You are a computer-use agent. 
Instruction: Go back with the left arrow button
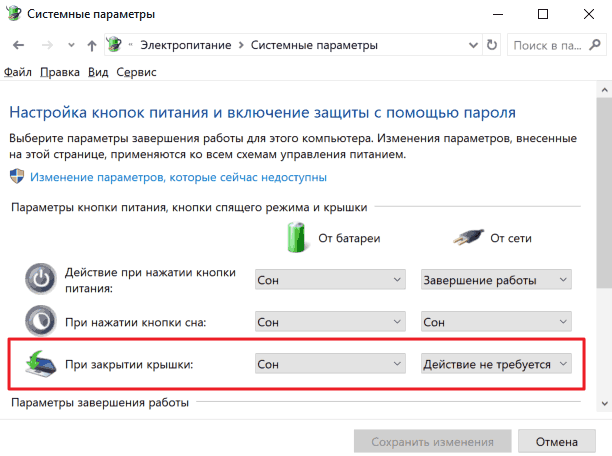pyautogui.click(x=18, y=45)
